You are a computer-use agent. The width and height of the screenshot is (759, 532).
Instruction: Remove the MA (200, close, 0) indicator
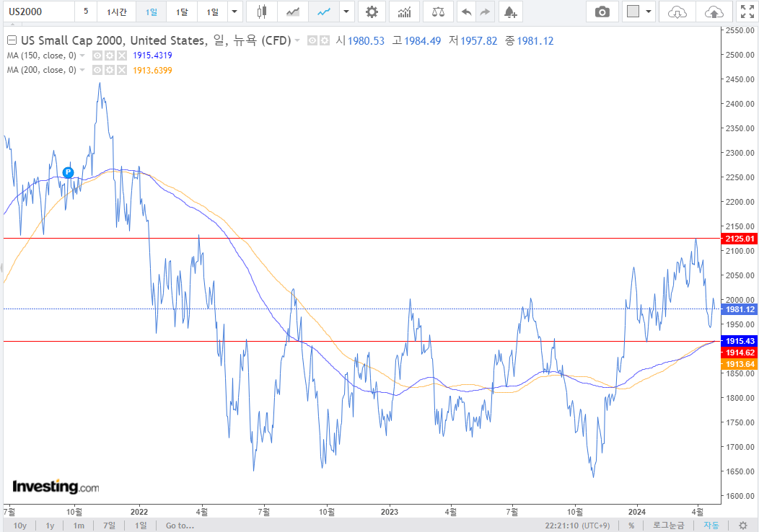(x=122, y=70)
